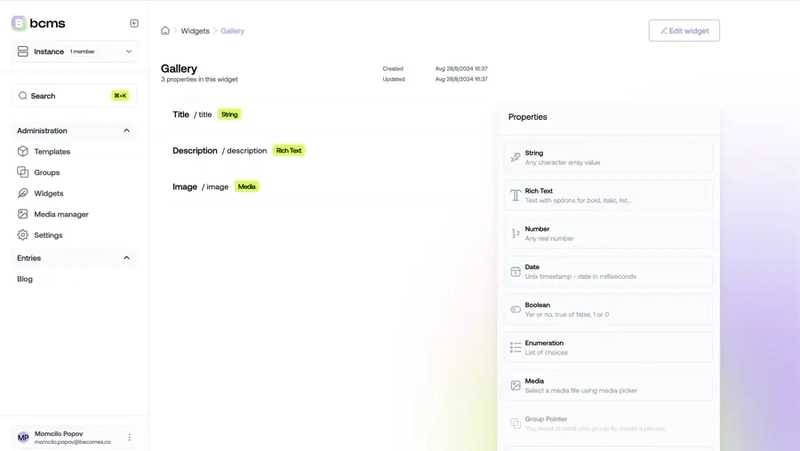800x451 pixels.
Task: Click the String property type icon
Action: (515, 157)
